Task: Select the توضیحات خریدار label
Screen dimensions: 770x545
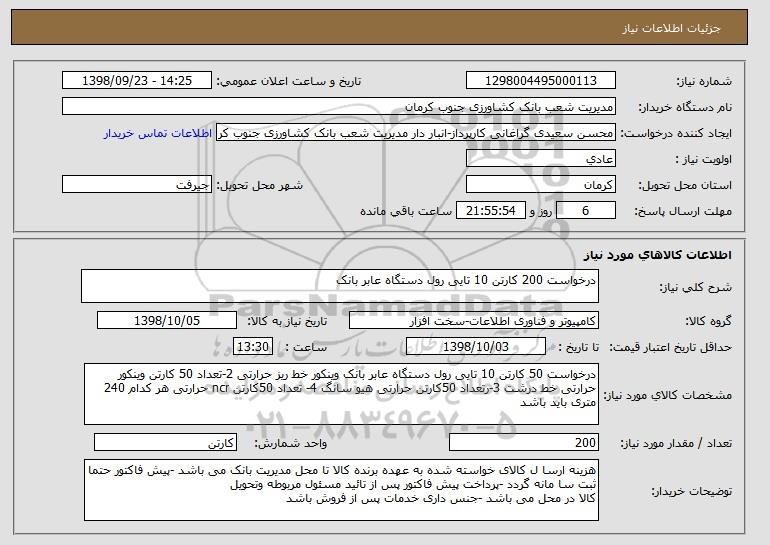Action: pyautogui.click(x=691, y=491)
